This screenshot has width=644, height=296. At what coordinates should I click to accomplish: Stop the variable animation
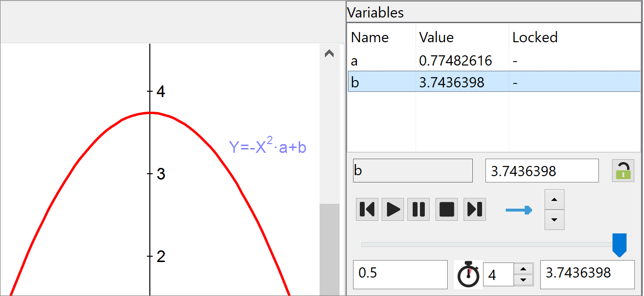pyautogui.click(x=446, y=209)
